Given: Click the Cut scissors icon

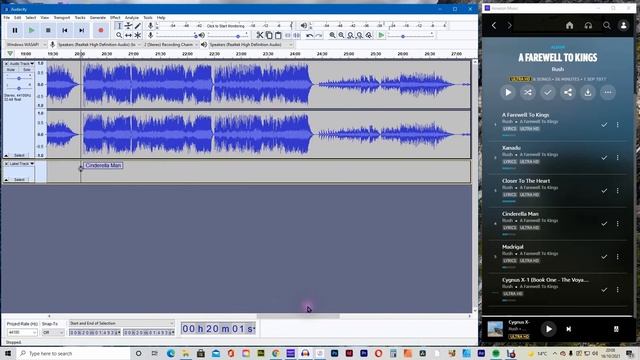Looking at the screenshot, I should pyautogui.click(x=260, y=35).
